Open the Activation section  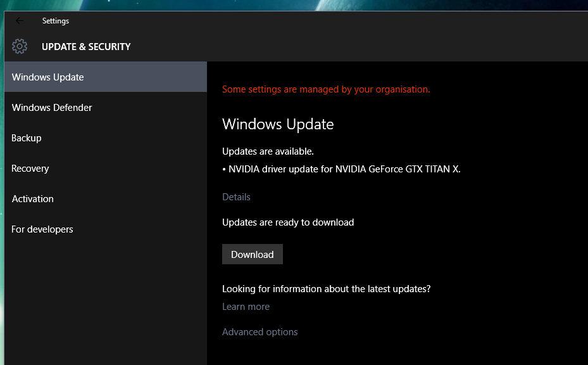click(106, 198)
